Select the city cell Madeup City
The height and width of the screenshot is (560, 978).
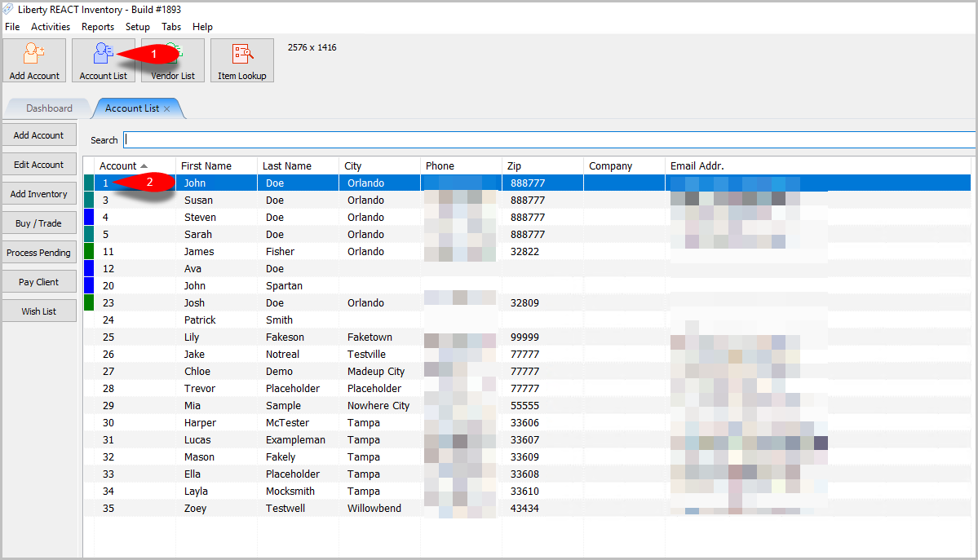(376, 372)
